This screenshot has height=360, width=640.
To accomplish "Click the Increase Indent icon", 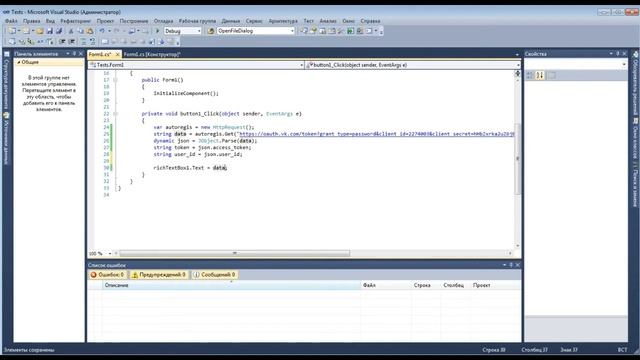I will [x=72, y=42].
